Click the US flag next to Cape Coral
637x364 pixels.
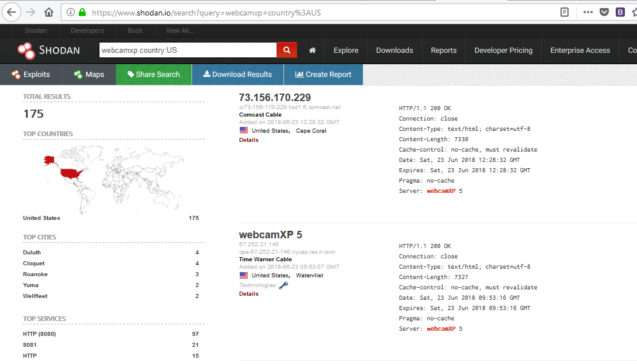[x=244, y=130]
